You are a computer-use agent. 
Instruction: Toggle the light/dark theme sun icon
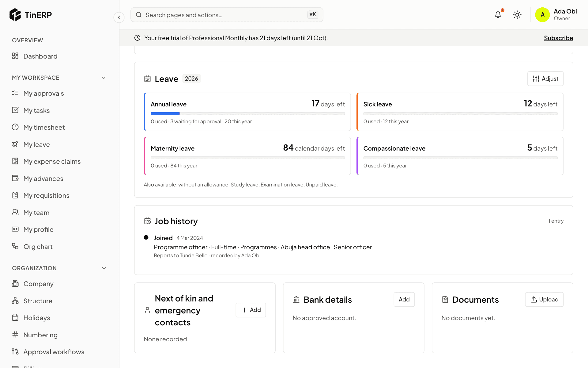pyautogui.click(x=517, y=15)
